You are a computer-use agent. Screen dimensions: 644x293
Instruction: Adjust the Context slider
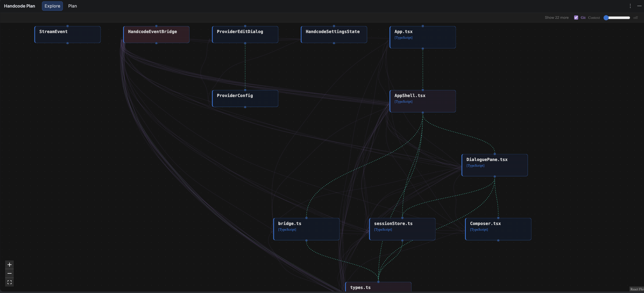[x=617, y=17]
